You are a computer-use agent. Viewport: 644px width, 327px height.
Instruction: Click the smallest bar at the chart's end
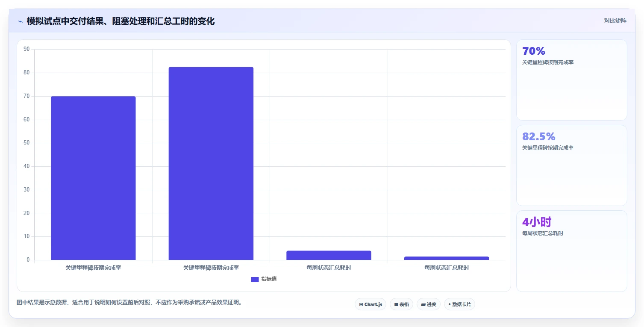447,258
